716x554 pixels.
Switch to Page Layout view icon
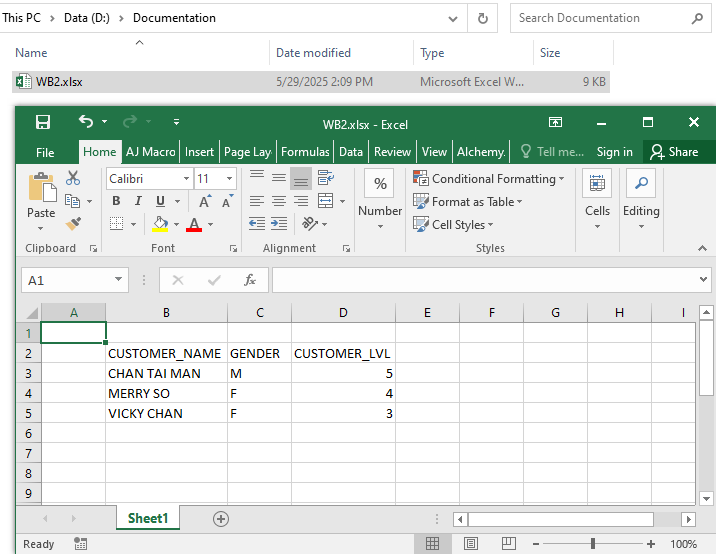(x=471, y=544)
